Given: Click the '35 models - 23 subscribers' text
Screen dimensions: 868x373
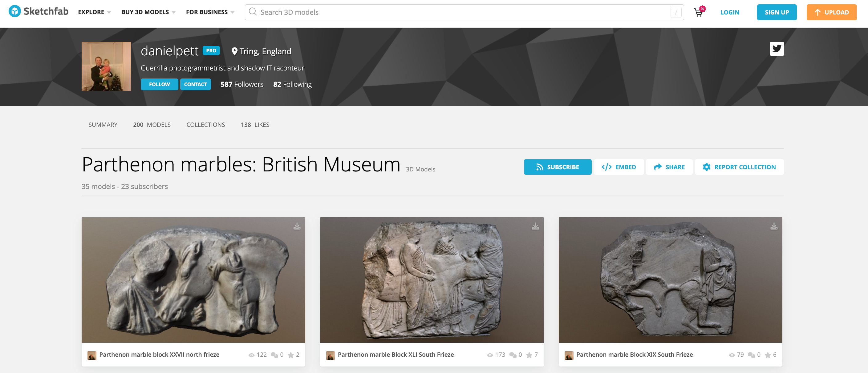Looking at the screenshot, I should point(125,186).
